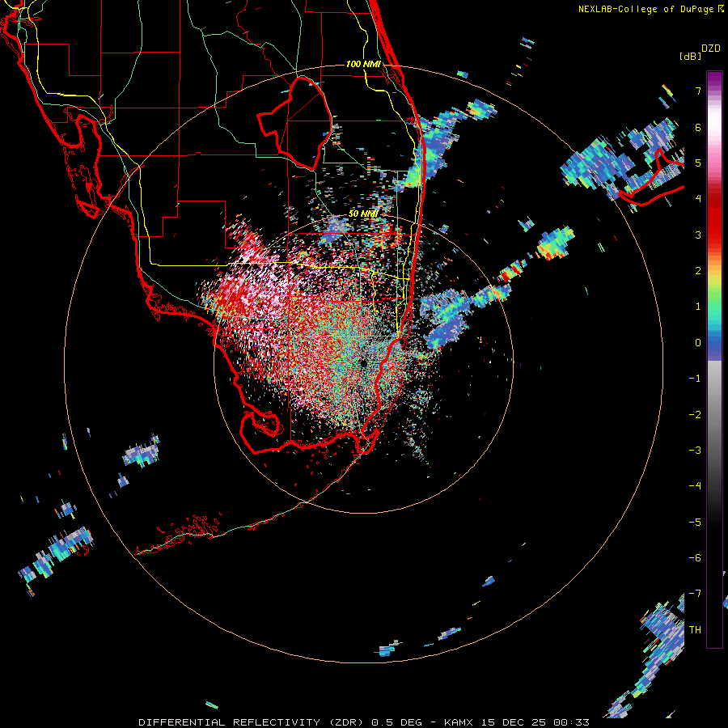The height and width of the screenshot is (728, 728).
Task: Click the TH threshold label on the scale
Action: pyautogui.click(x=695, y=629)
